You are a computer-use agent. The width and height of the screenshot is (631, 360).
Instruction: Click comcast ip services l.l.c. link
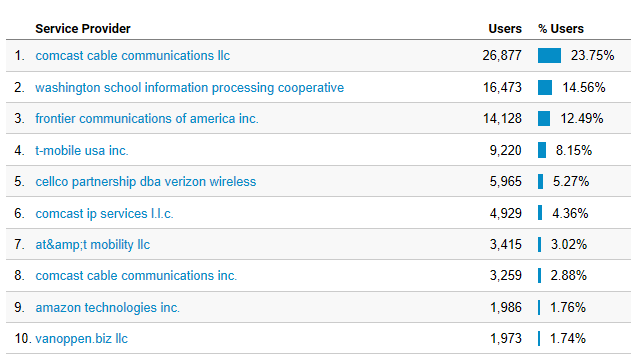pyautogui.click(x=104, y=214)
